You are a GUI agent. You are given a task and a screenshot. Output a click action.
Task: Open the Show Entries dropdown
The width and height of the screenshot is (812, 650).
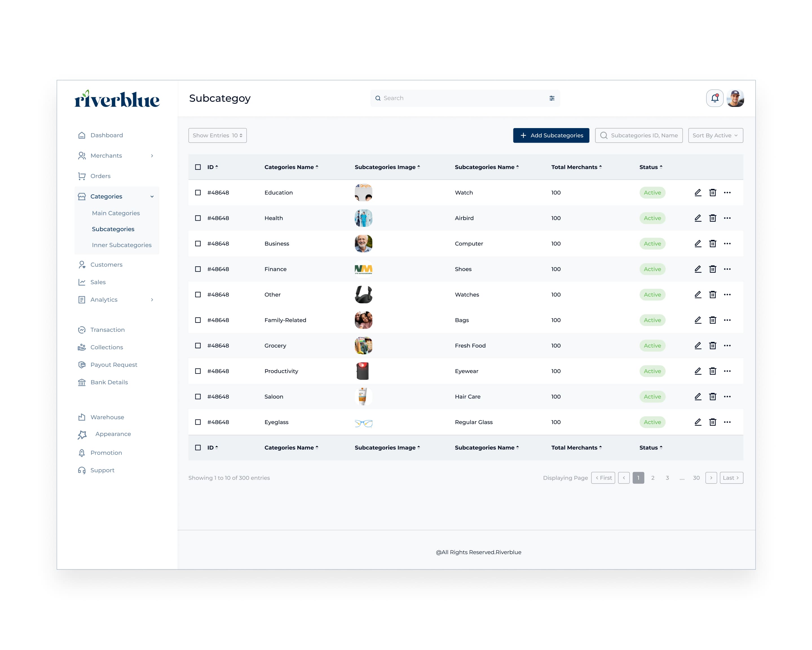(217, 136)
